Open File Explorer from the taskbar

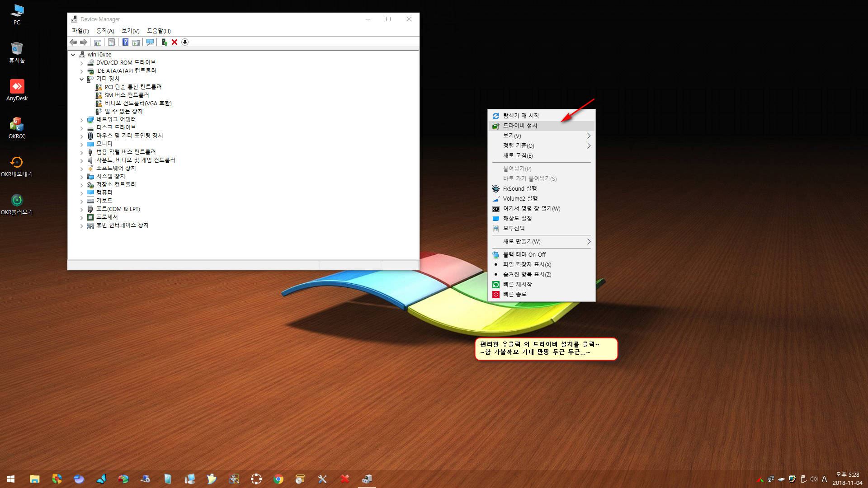pyautogui.click(x=35, y=479)
